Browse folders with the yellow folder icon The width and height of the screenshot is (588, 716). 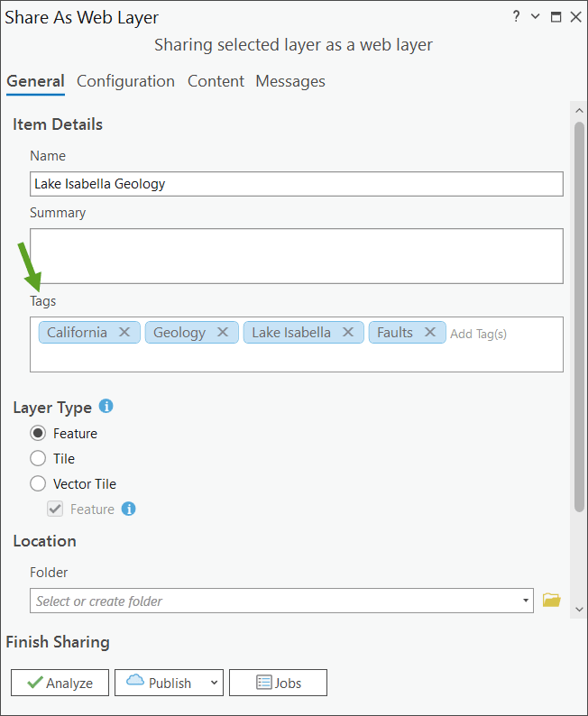552,600
